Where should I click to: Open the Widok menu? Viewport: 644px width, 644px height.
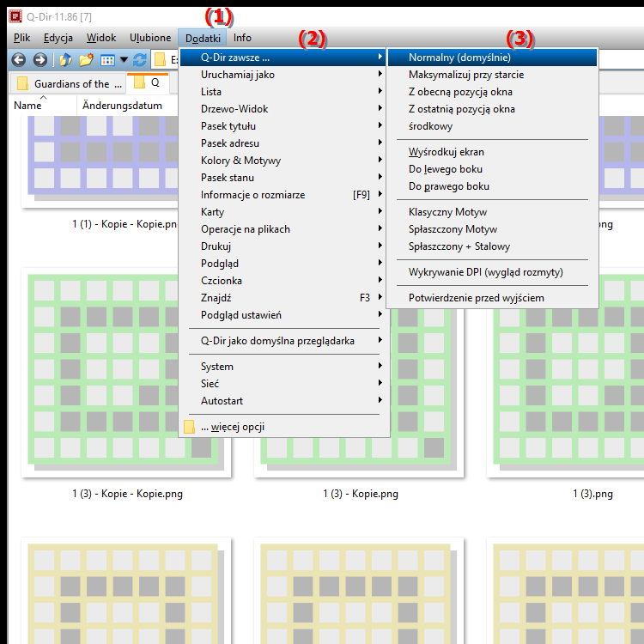(101, 38)
